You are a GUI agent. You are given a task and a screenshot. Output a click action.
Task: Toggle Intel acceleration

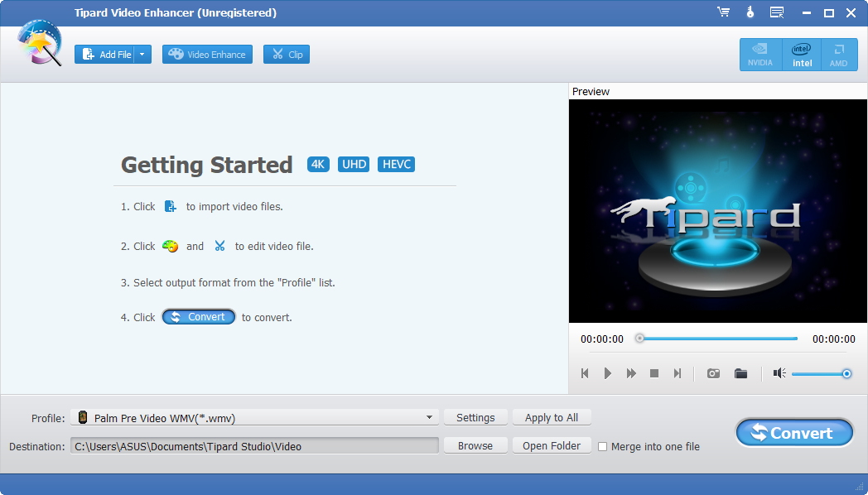(802, 55)
